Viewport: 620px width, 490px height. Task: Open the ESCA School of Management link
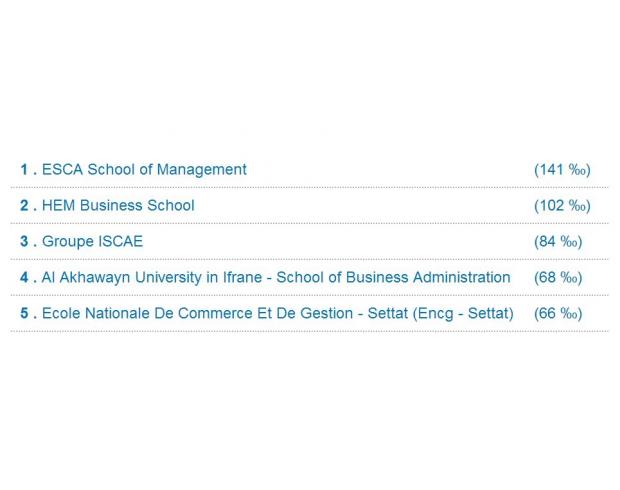[x=144, y=170]
